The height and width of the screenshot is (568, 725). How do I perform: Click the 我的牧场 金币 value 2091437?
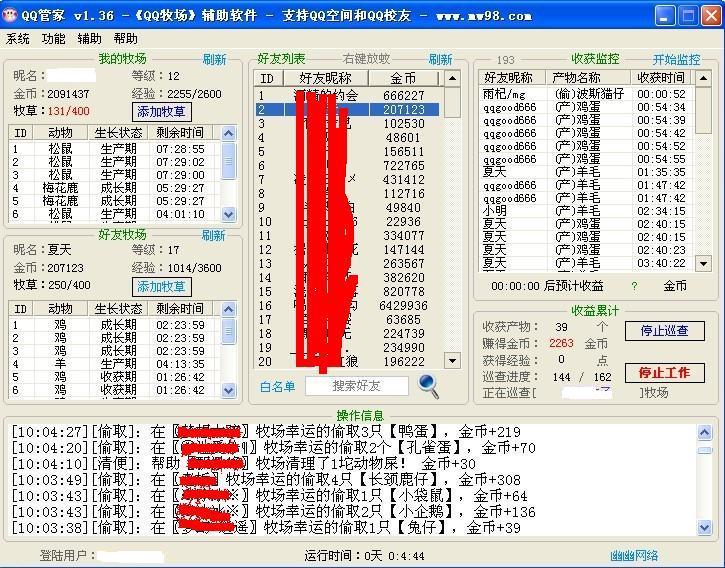[68, 94]
